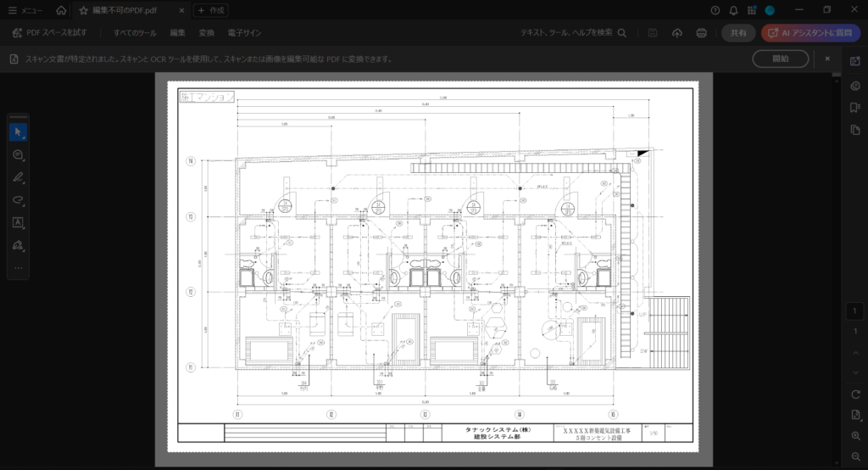The width and height of the screenshot is (868, 470).
Task: Open the すべてのツール menu
Action: [x=135, y=33]
